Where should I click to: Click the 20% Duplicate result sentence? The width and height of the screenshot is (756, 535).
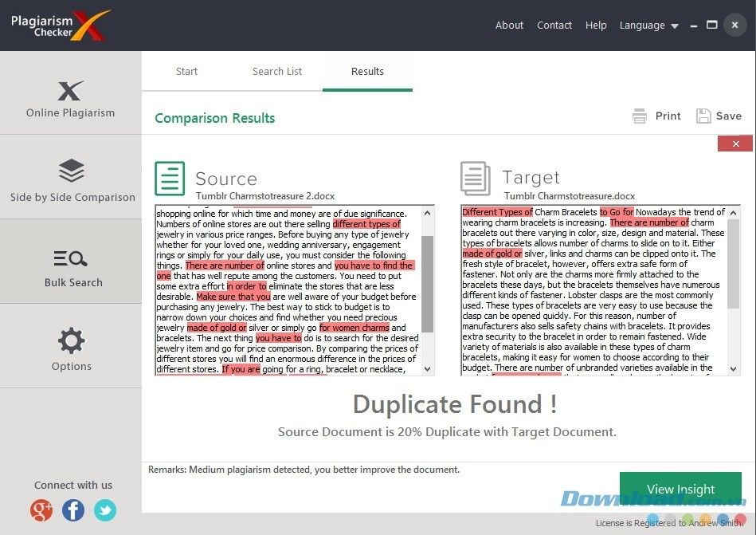pyautogui.click(x=447, y=432)
